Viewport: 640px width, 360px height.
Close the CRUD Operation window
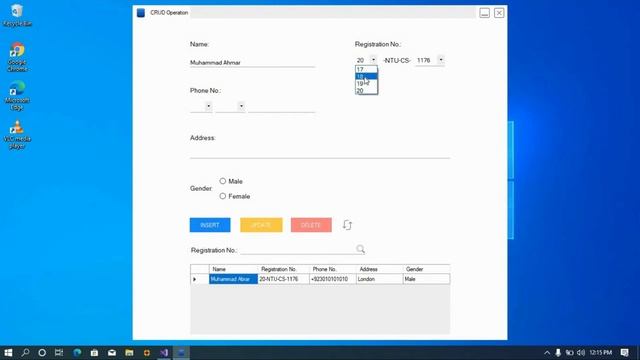[499, 13]
